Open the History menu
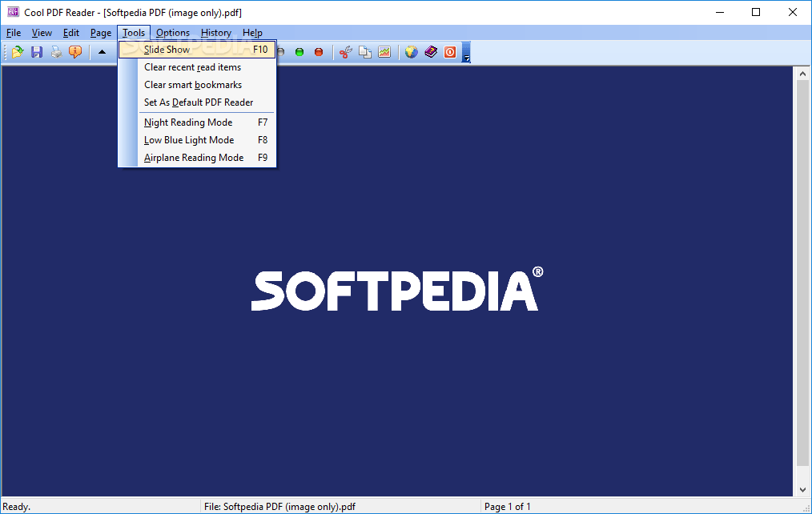 (x=216, y=33)
